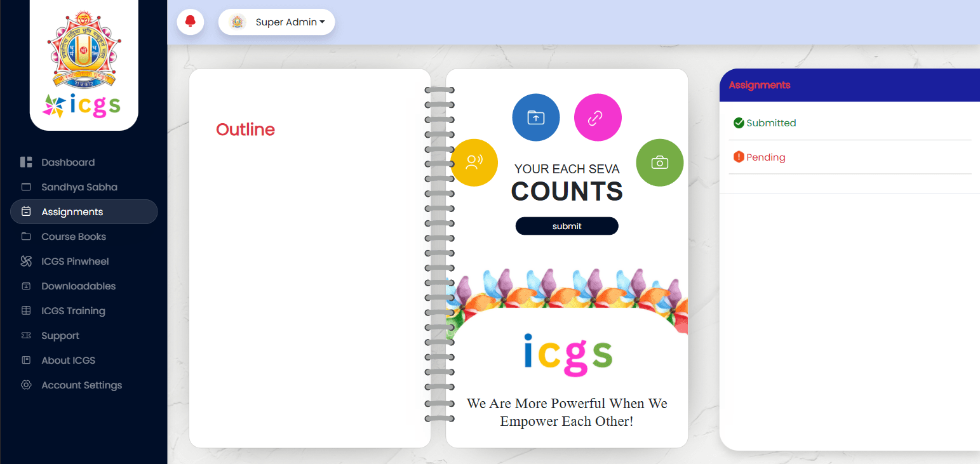
Task: Click the blue folder upload circle icon
Action: 535,117
